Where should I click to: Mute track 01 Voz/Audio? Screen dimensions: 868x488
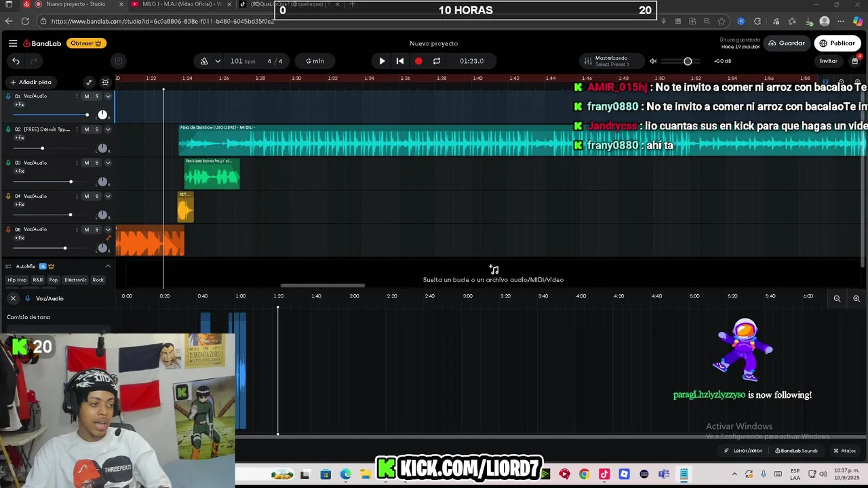pyautogui.click(x=86, y=96)
